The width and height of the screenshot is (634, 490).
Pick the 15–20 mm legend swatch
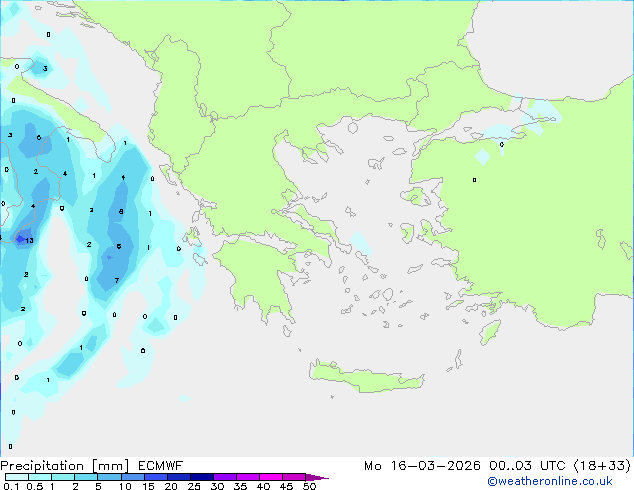click(x=156, y=477)
